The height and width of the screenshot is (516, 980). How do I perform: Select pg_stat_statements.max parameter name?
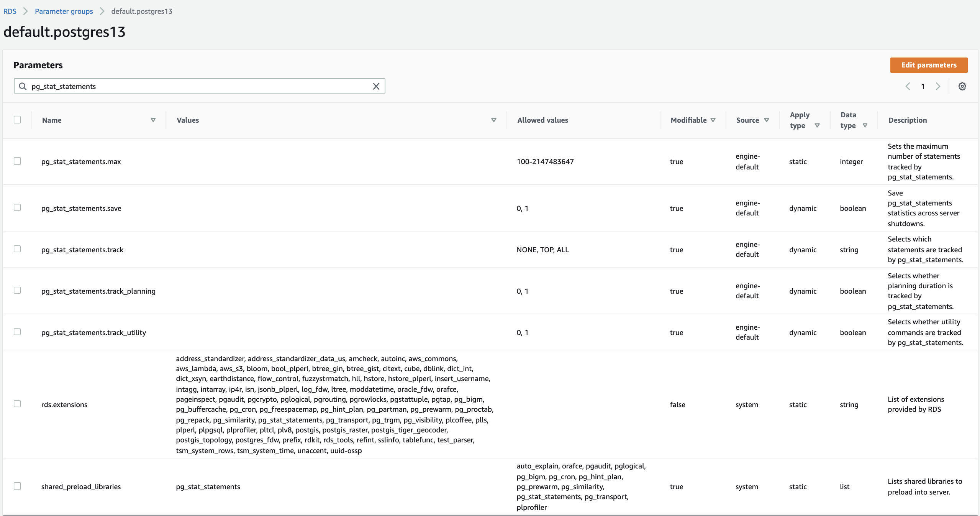(81, 162)
